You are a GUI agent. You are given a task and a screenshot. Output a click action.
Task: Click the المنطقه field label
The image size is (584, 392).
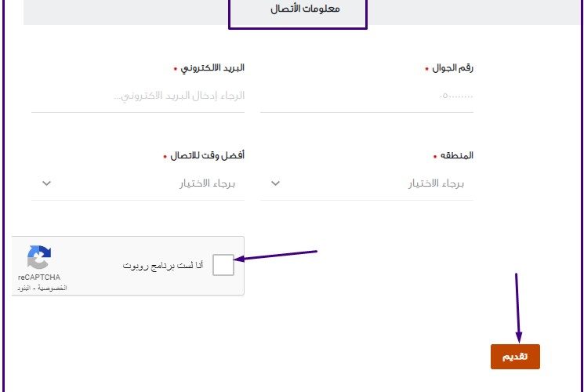[x=457, y=155]
